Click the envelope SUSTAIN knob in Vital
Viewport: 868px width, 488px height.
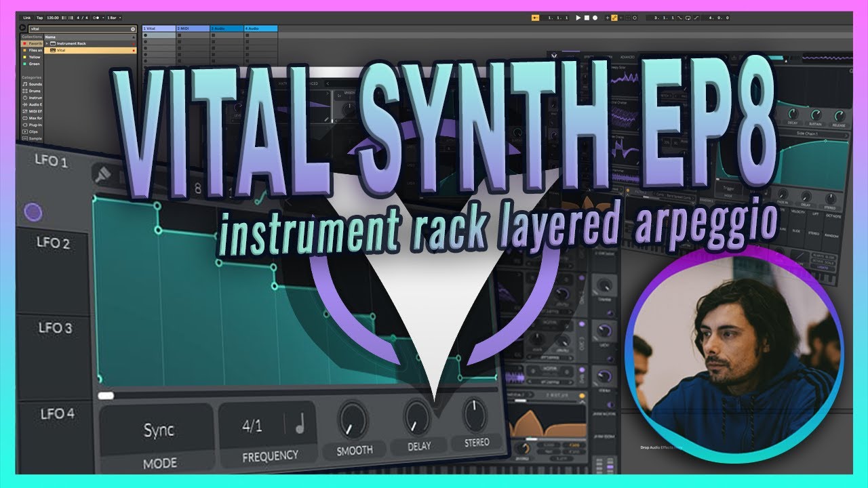coord(816,115)
